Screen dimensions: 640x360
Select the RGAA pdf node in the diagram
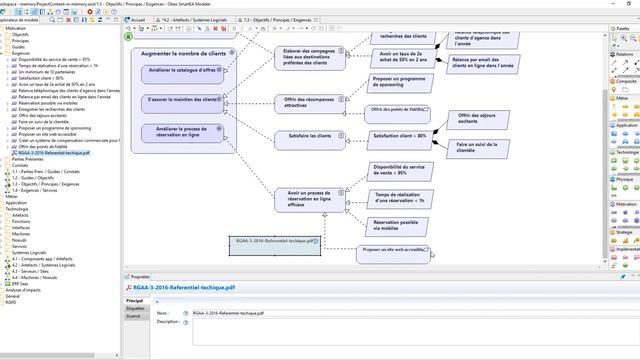click(275, 246)
